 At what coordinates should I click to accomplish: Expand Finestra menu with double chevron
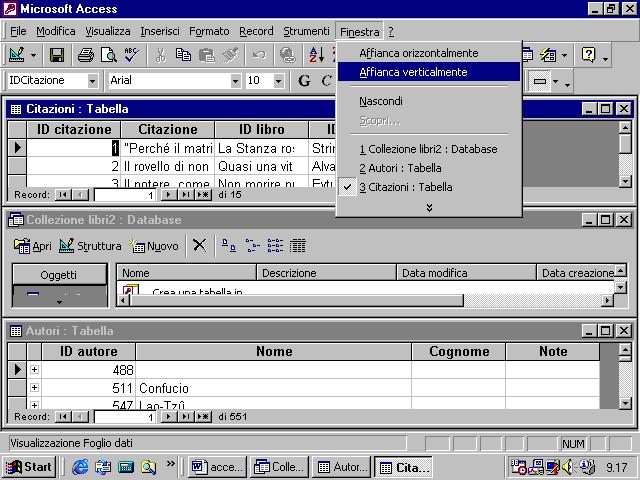coord(429,207)
